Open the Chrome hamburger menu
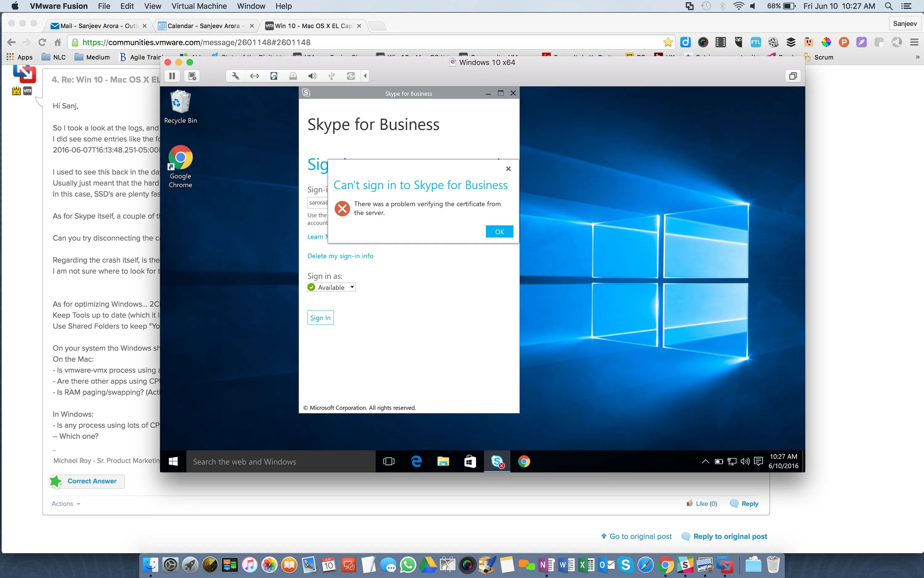 point(914,43)
